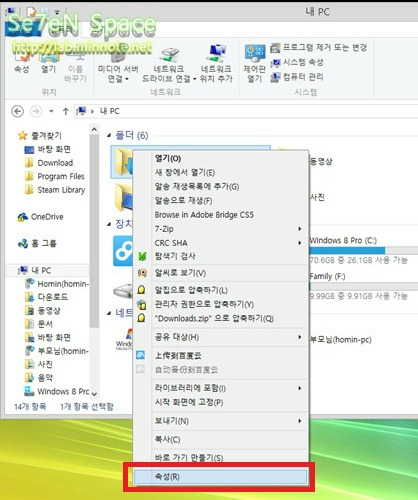Collapse the 장치 group triangle
This screenshot has height=500, width=418.
tap(109, 224)
